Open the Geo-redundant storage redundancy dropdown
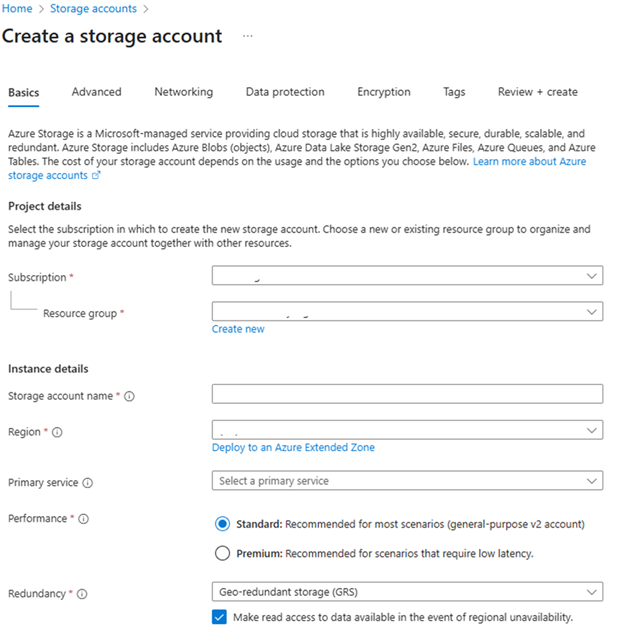 407,592
